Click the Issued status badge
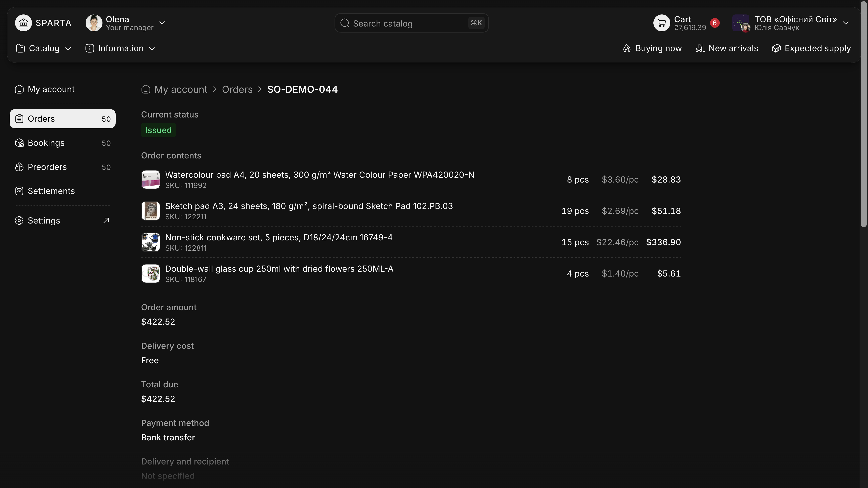 pos(158,130)
